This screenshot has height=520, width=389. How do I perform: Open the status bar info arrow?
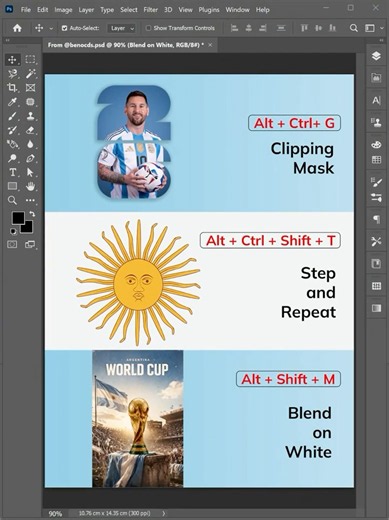click(164, 513)
